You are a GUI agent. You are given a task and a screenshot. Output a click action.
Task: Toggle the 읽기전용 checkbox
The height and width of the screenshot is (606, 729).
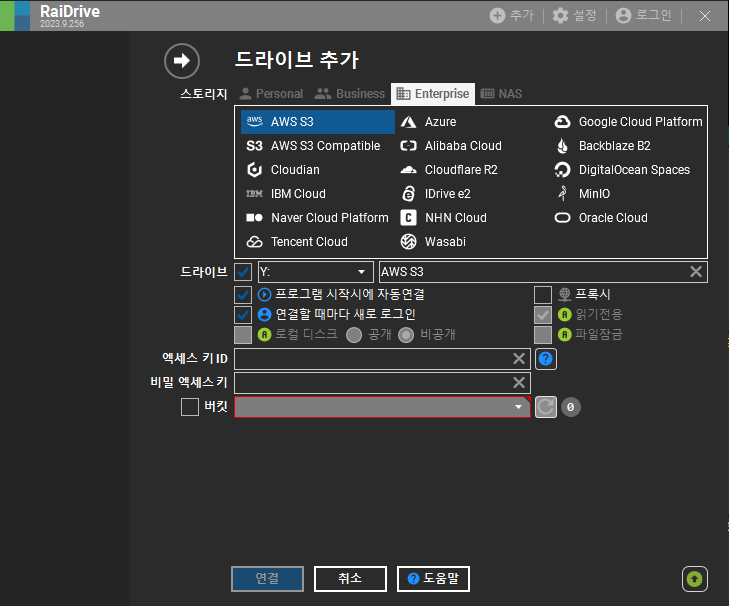tap(543, 315)
